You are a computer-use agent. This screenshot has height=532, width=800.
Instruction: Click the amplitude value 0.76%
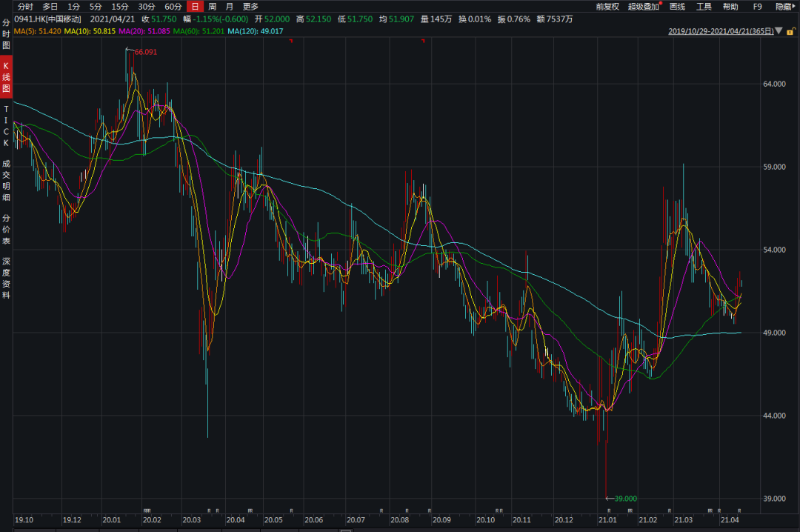(x=519, y=19)
